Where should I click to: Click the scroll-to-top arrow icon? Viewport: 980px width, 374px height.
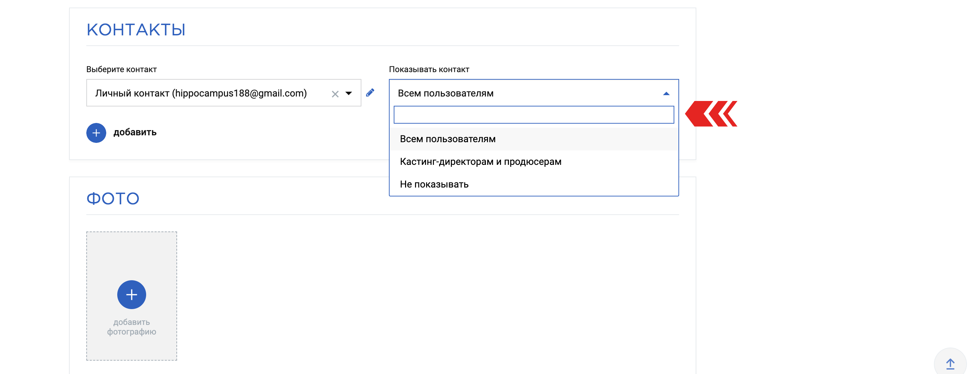pos(950,364)
